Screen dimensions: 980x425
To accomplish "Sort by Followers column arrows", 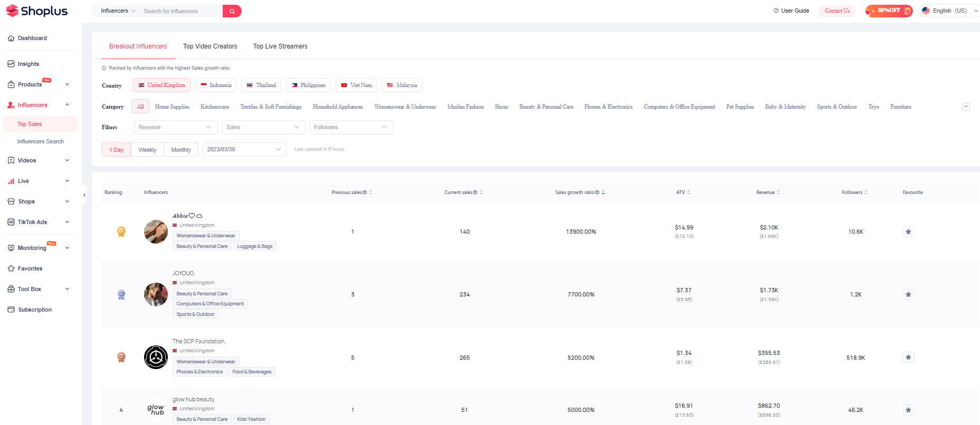I will coord(866,192).
